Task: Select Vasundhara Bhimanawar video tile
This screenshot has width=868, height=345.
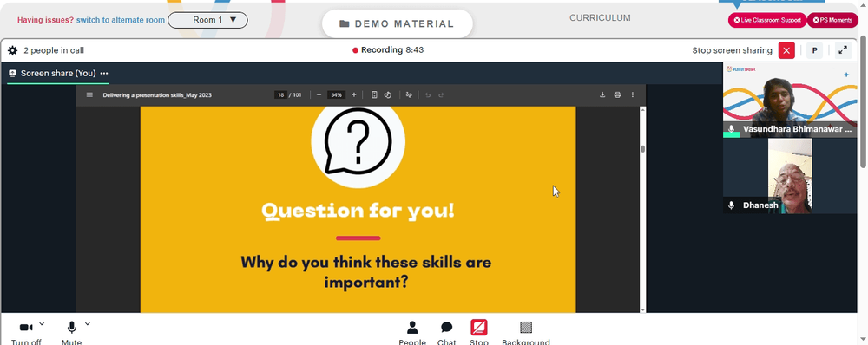Action: [x=790, y=100]
